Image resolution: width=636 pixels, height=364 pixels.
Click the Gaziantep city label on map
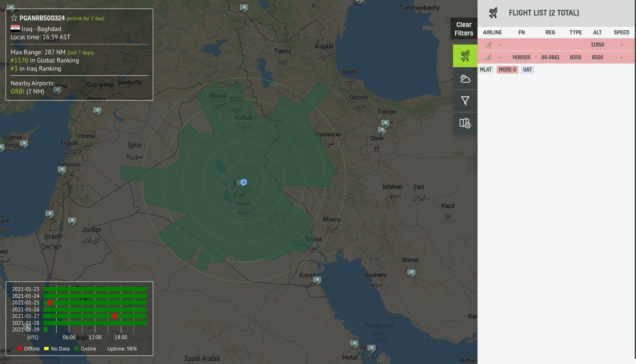(x=101, y=85)
